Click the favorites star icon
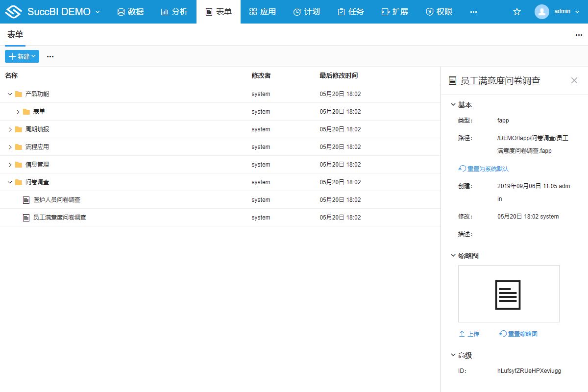Screen dimensions: 588x392 516,12
